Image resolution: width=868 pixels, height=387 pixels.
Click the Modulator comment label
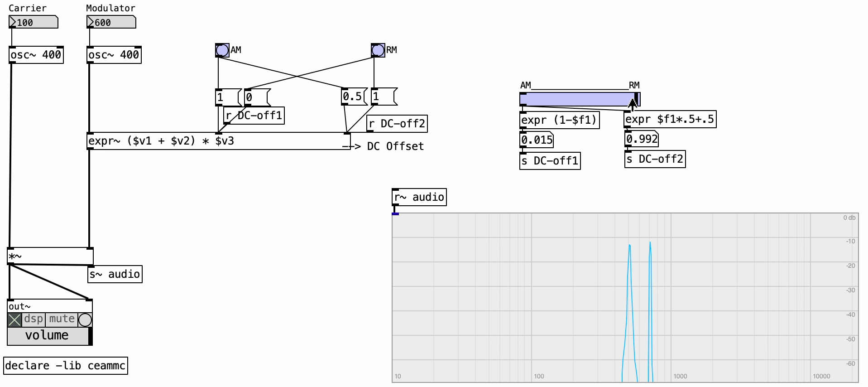111,8
